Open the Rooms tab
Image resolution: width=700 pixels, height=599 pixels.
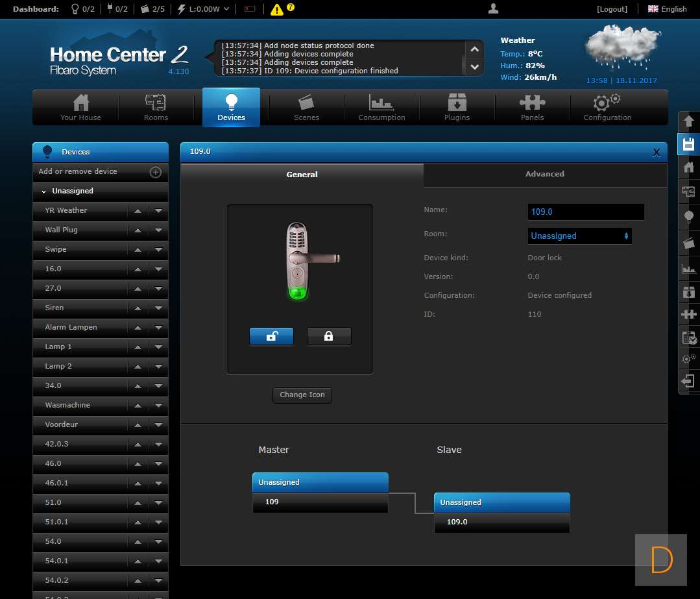tap(156, 108)
